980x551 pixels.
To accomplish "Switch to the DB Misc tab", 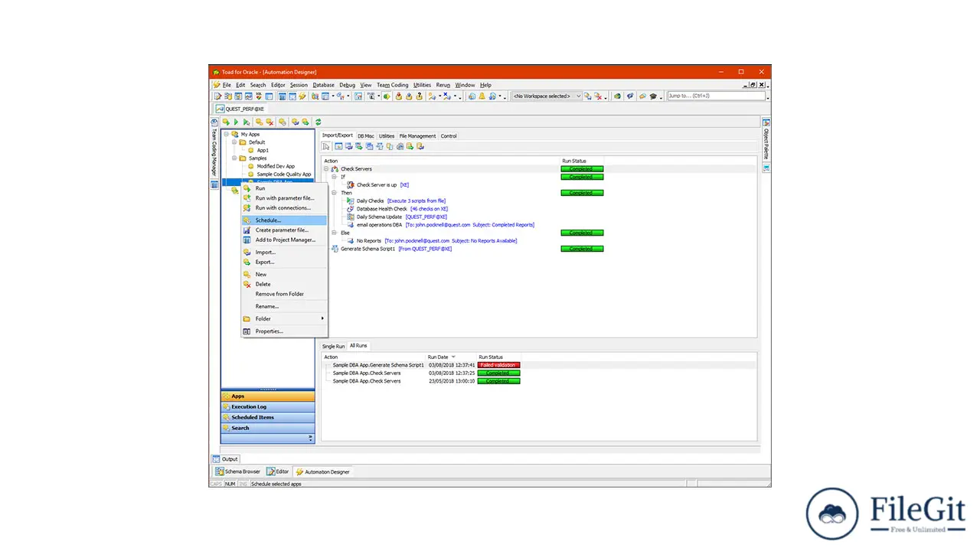I will 366,136.
